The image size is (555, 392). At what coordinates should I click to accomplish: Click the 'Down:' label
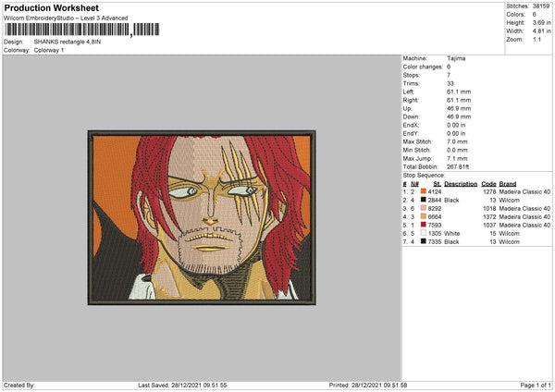411,116
